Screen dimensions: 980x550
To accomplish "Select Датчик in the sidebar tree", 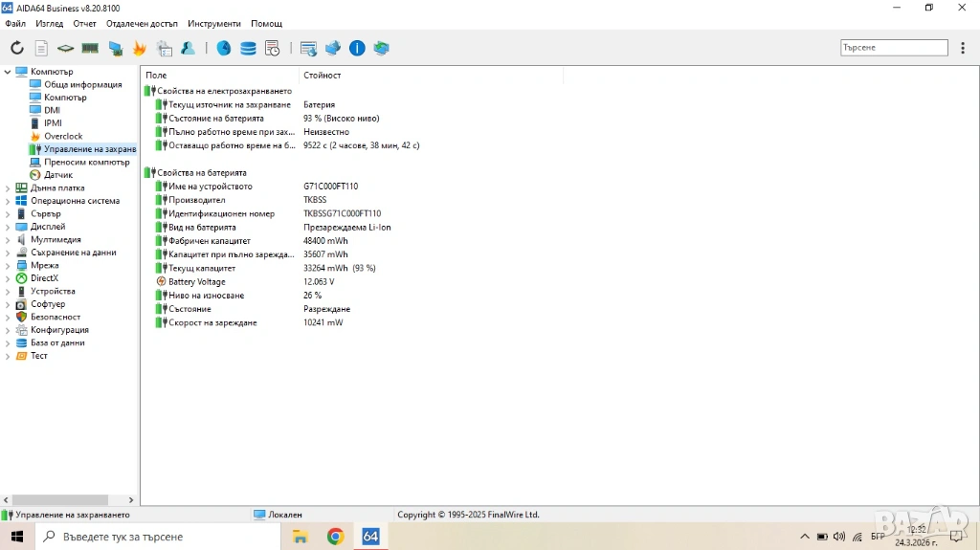I will 57,175.
